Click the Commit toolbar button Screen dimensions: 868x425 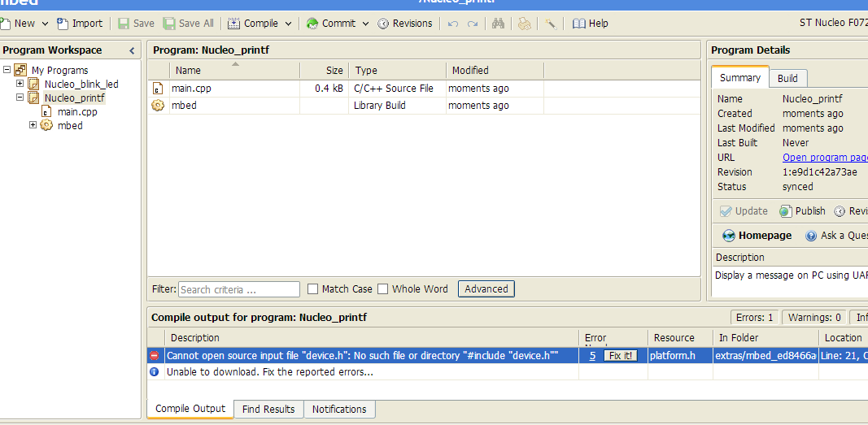pos(331,24)
